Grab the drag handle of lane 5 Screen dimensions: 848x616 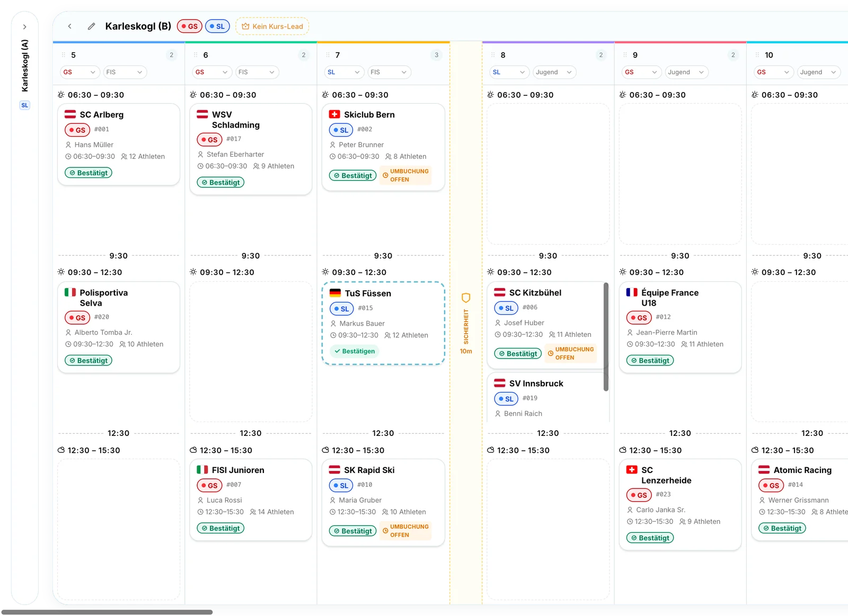64,55
